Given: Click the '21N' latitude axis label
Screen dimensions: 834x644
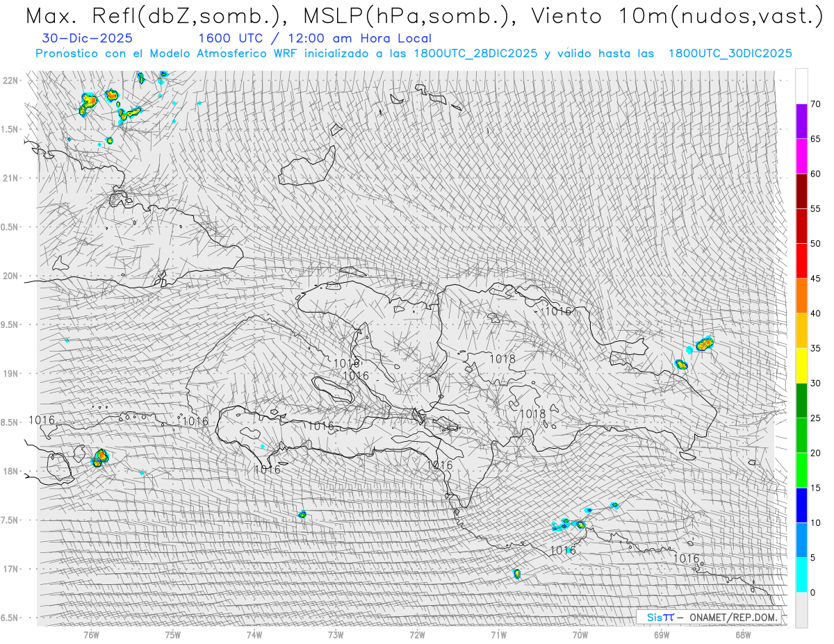Looking at the screenshot, I should (x=12, y=178).
